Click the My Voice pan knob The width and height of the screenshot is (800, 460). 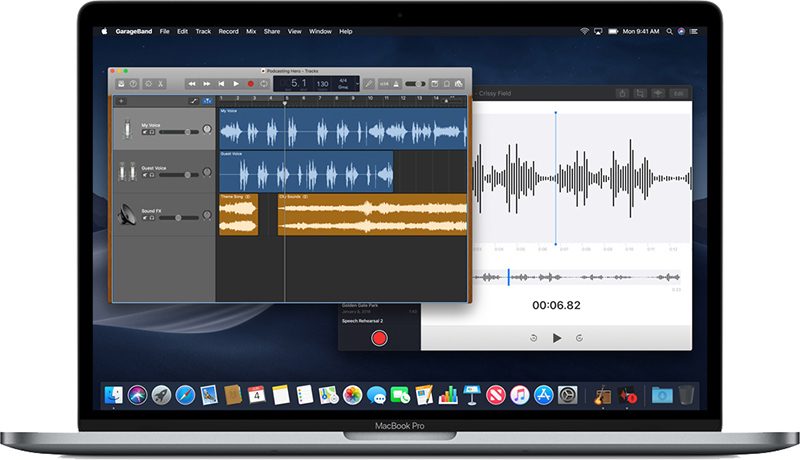[x=207, y=129]
